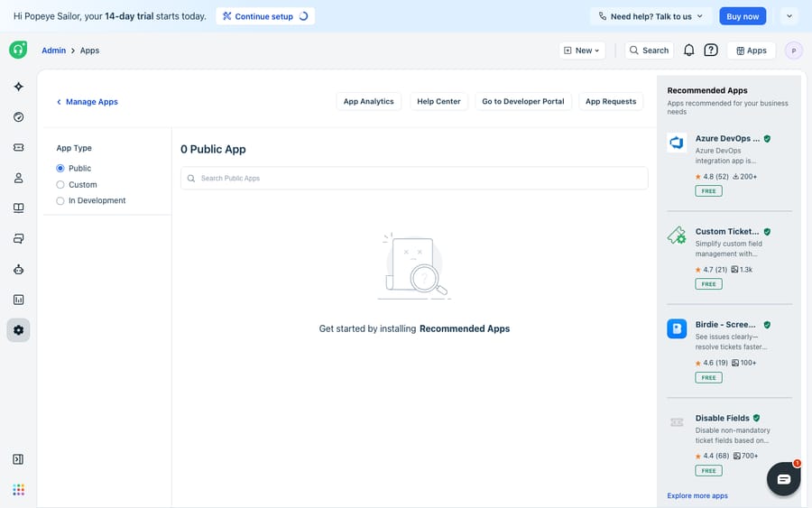Click the magnifier icon in Search Public Apps
The image size is (812, 508).
click(x=191, y=178)
